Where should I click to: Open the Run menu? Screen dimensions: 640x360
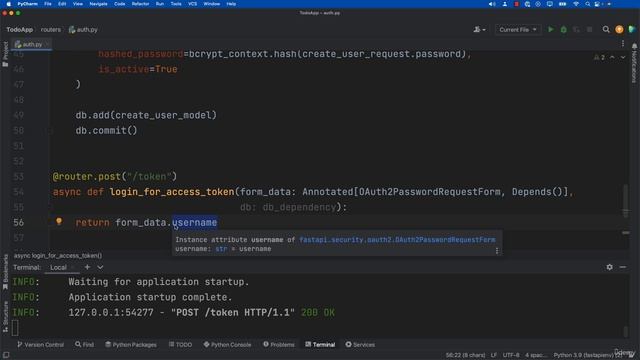coord(160,4)
